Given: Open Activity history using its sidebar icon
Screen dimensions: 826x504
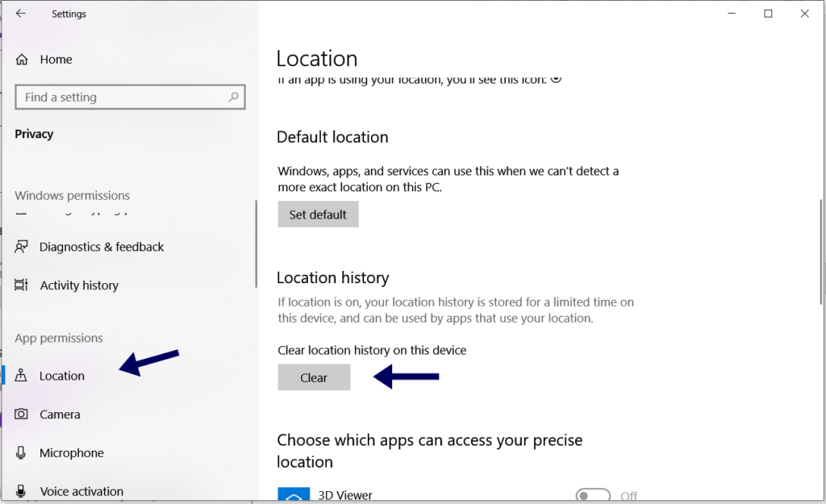Looking at the screenshot, I should [20, 285].
